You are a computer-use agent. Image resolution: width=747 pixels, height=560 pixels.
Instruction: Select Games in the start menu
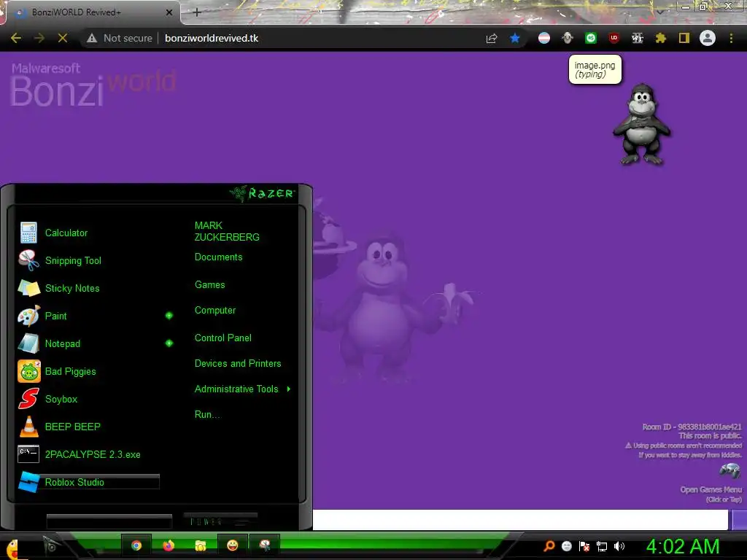(x=209, y=285)
